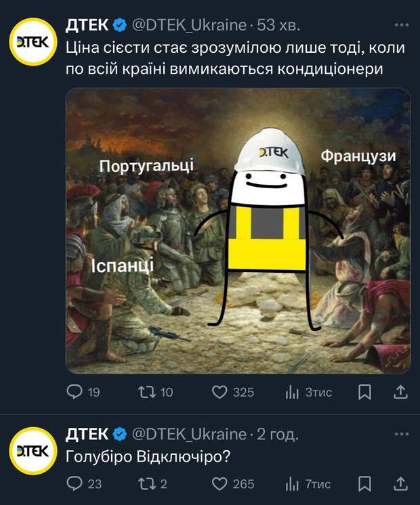Open the ДТЕК display name on second tweet
Image resolution: width=420 pixels, height=505 pixels.
pyautogui.click(x=87, y=434)
